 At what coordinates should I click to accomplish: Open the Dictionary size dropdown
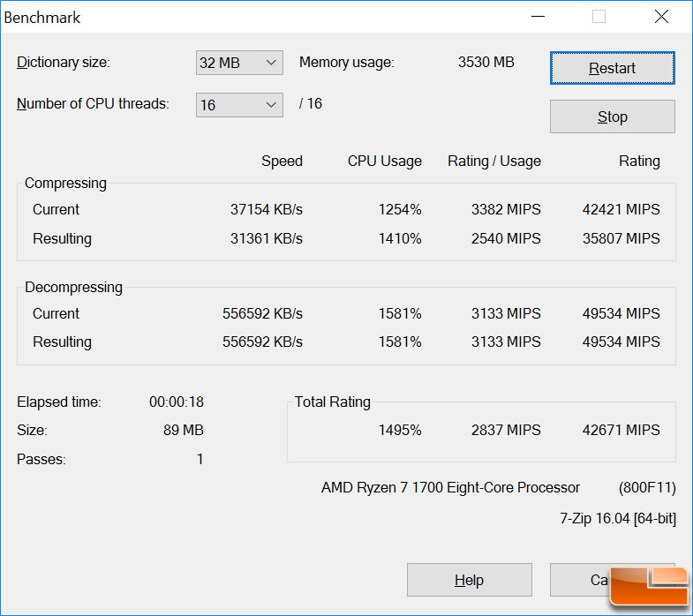(x=239, y=63)
